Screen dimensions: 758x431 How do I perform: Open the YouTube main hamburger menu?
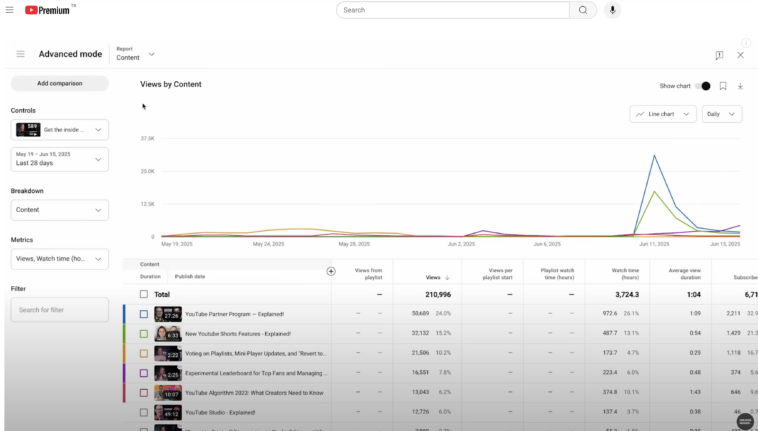point(7,9)
